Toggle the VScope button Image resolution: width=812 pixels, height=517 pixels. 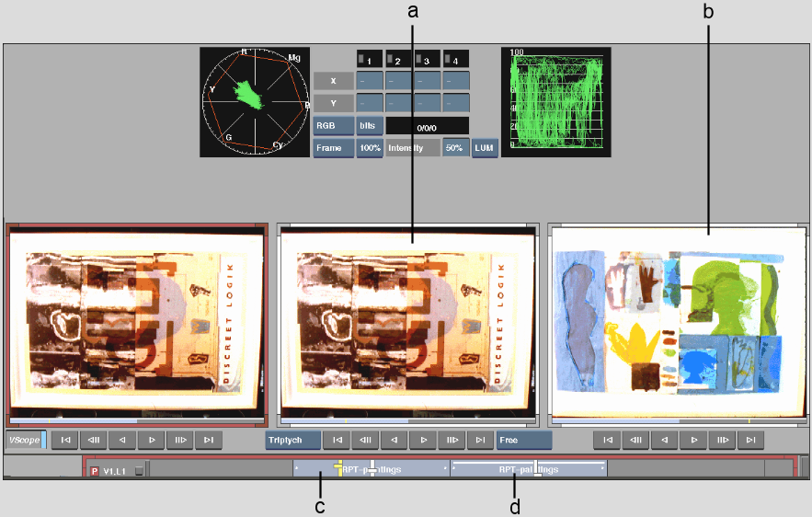coord(26,440)
